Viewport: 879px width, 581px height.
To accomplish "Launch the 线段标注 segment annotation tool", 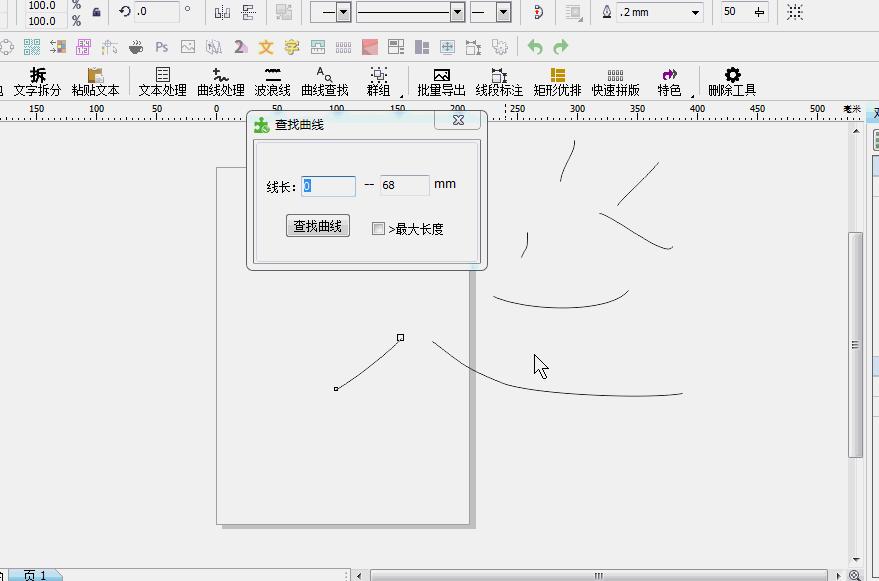I will (500, 80).
